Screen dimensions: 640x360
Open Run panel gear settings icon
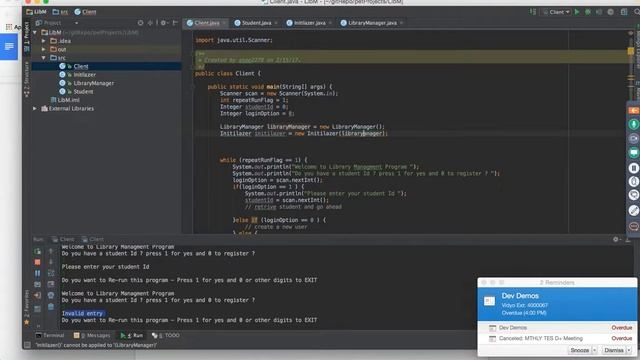click(616, 240)
